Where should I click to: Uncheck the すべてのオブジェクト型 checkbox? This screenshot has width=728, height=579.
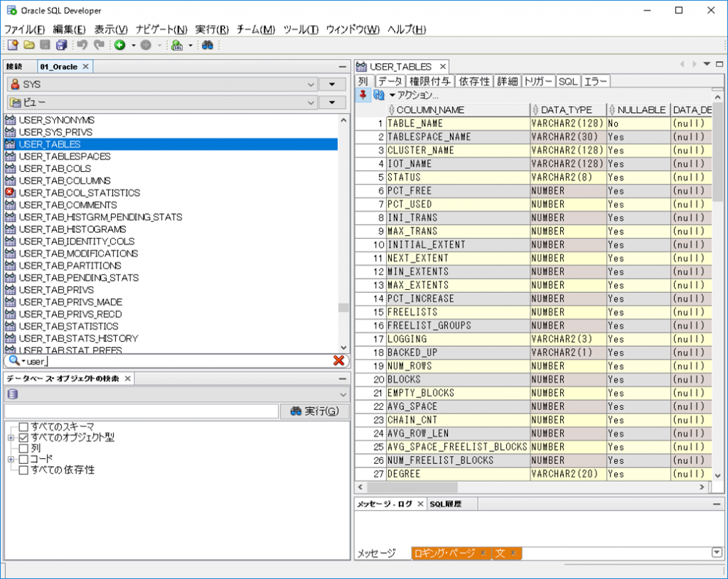[x=23, y=438]
